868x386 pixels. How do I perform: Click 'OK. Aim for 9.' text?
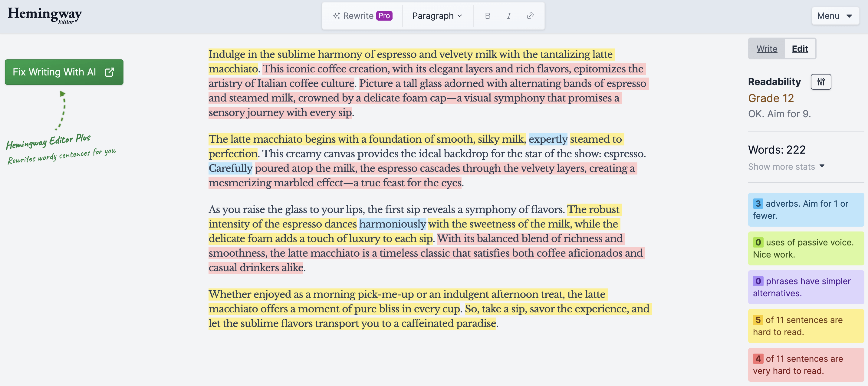779,114
